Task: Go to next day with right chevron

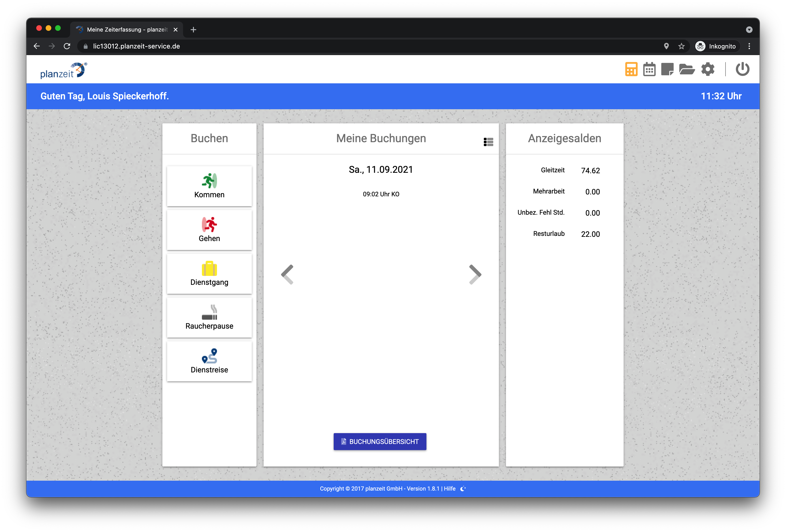Action: 475,274
